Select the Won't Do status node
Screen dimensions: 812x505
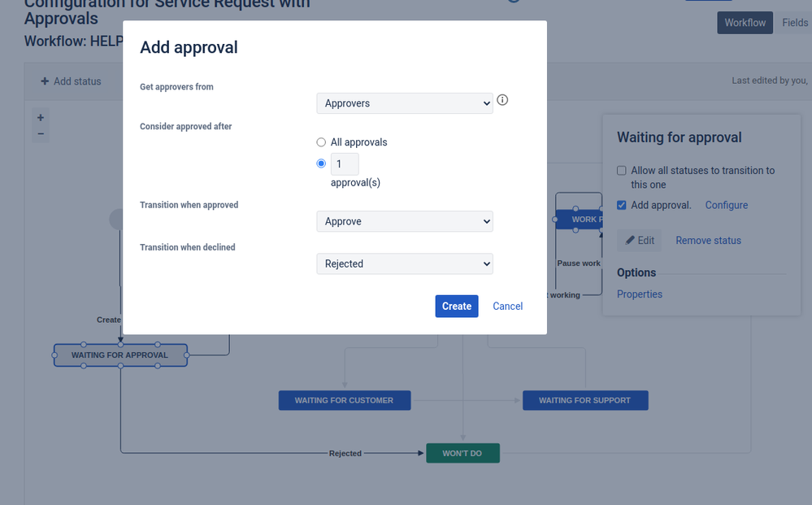[462, 453]
